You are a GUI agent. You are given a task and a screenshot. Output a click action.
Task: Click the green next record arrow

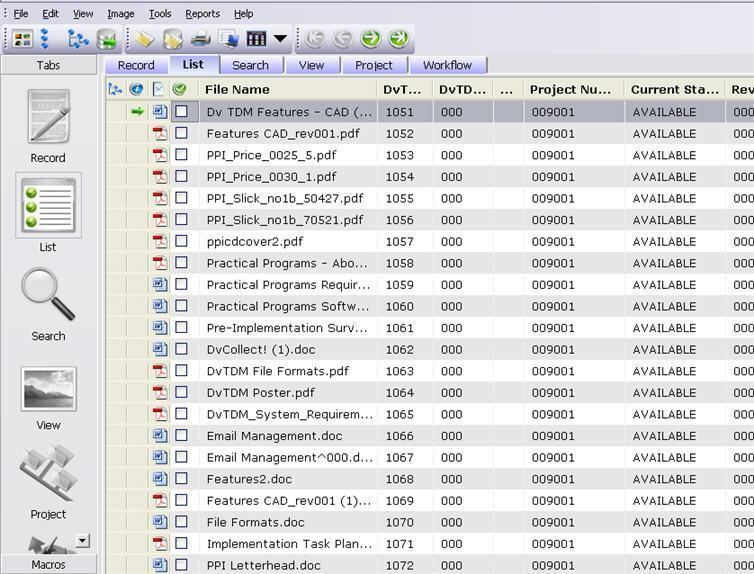point(370,39)
